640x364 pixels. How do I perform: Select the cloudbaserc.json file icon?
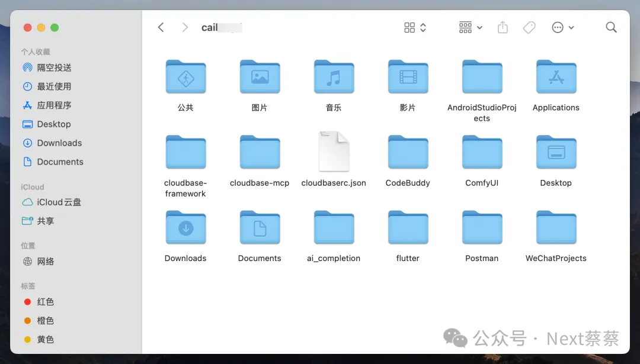point(334,152)
